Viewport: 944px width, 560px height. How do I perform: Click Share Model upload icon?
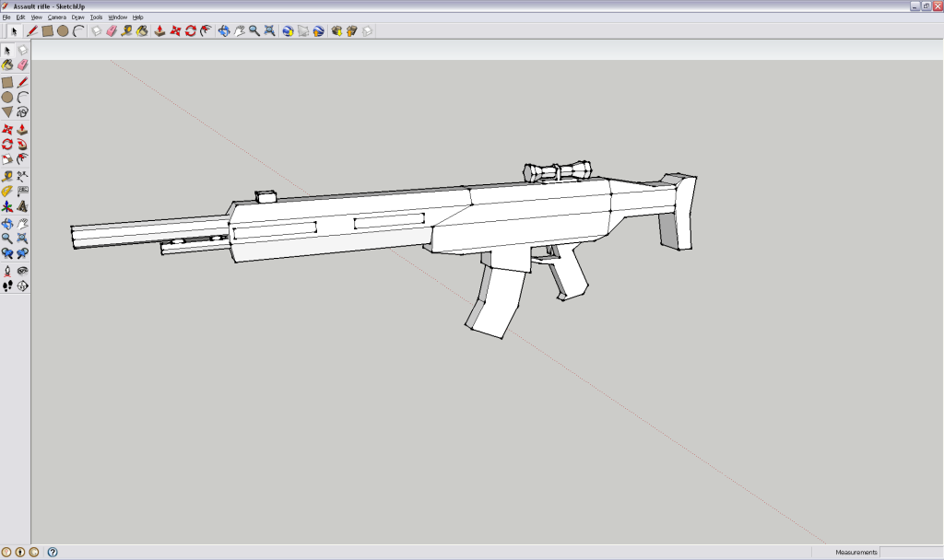click(351, 31)
